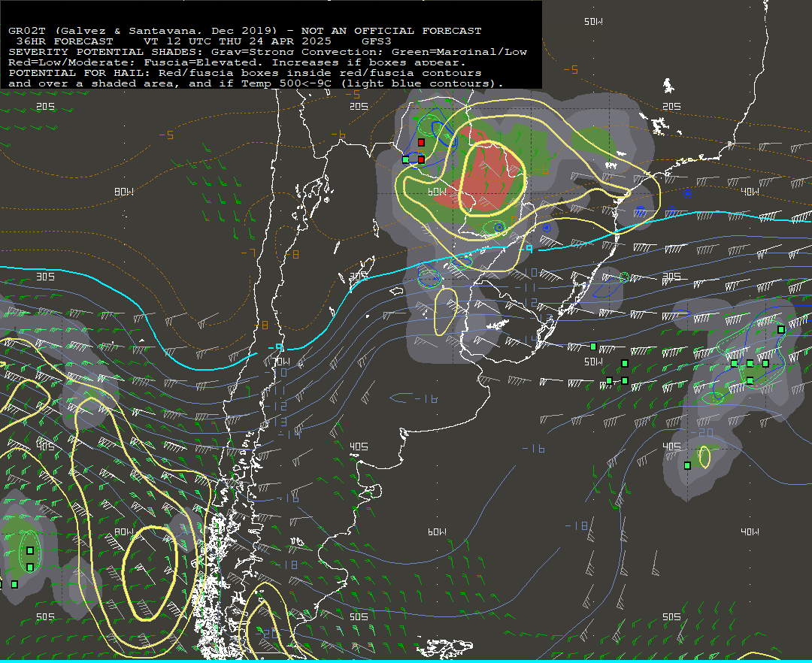Click the rightmost '20S' latitude label
812x663 pixels.
pos(671,106)
